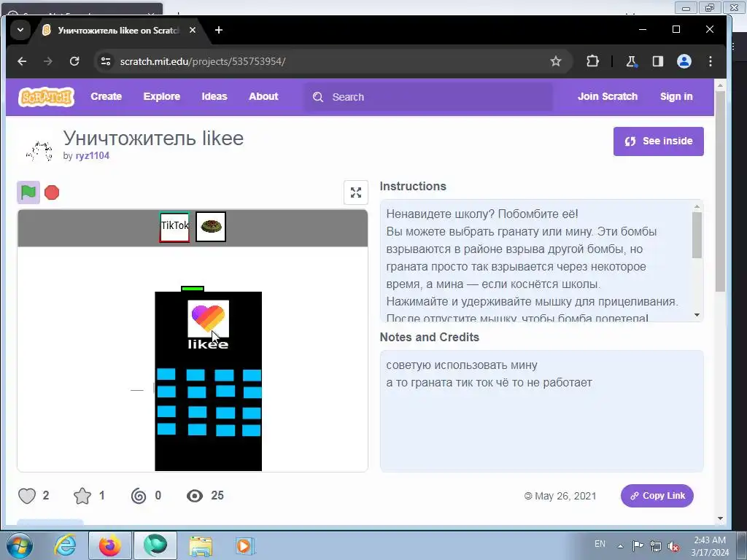Screen dimensions: 747x560
Task: Open a new browser tab
Action: 219,30
